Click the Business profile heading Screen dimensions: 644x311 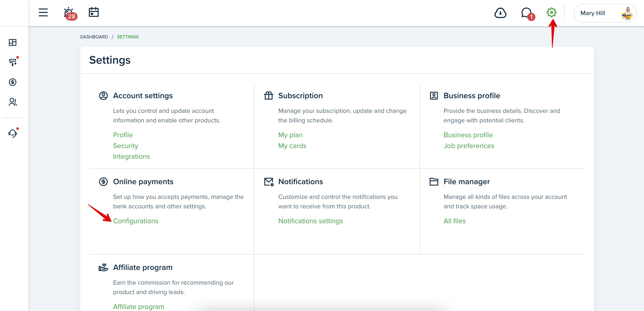coord(471,96)
